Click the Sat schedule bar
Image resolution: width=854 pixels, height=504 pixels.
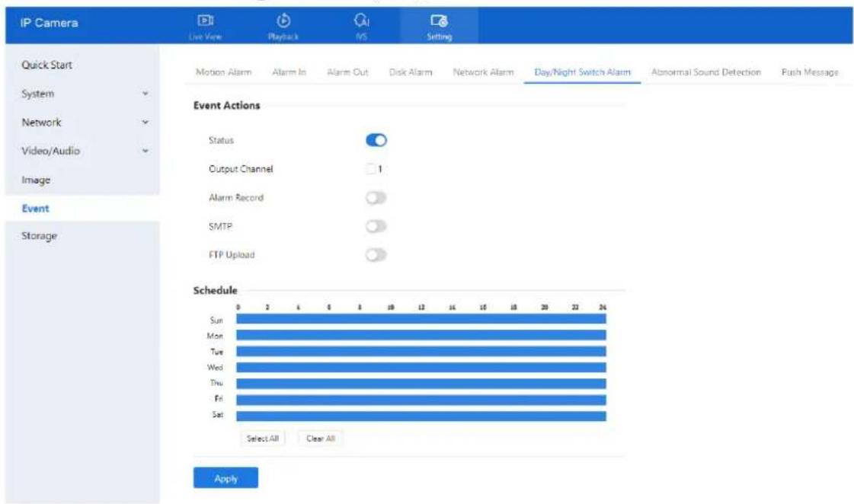(x=421, y=416)
